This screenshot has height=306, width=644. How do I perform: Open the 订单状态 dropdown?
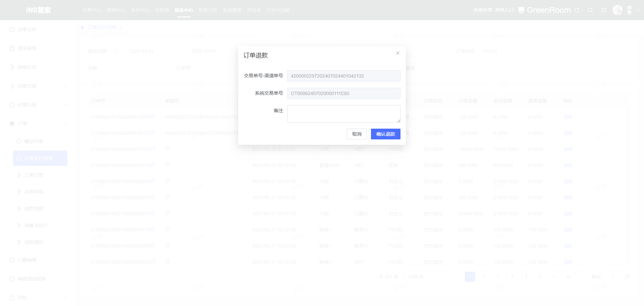tap(515, 51)
